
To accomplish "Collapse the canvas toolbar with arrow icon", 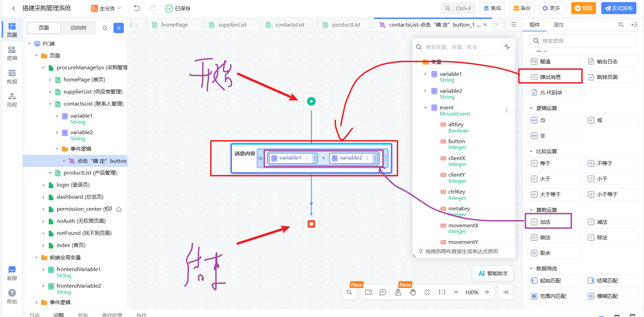I will [506, 292].
